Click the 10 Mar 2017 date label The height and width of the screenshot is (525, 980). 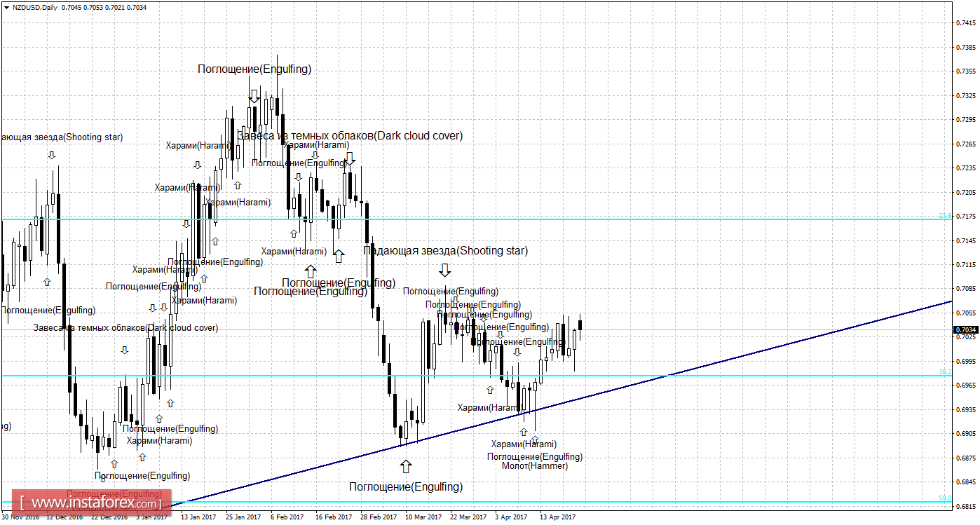point(423,517)
